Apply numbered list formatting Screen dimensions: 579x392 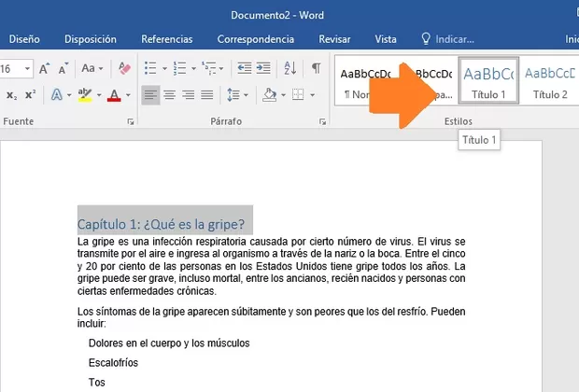(x=180, y=68)
